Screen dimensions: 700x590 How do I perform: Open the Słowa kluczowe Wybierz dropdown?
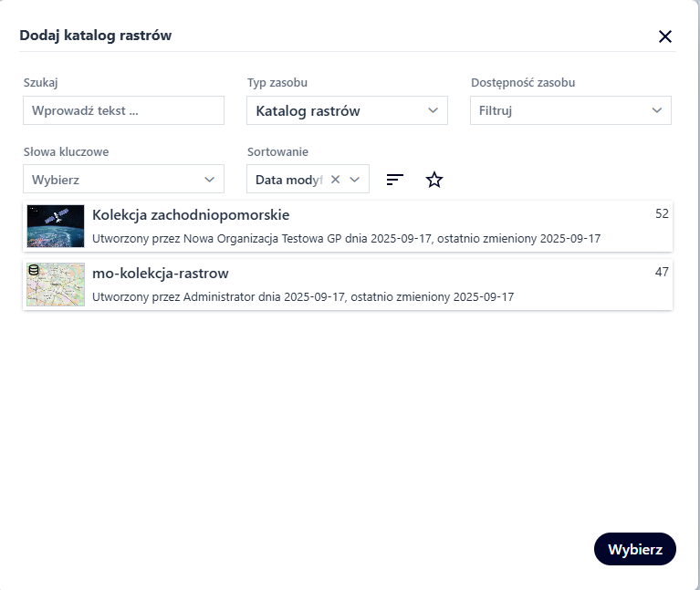(123, 180)
